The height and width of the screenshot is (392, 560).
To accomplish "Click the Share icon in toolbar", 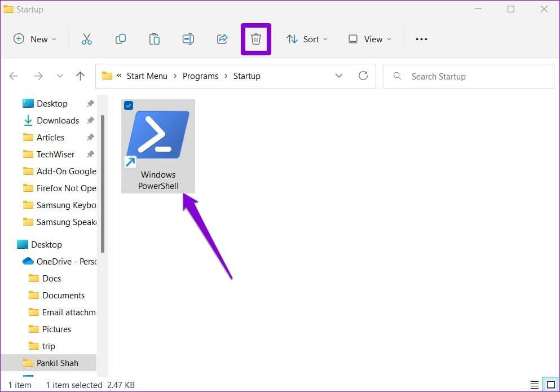I will pyautogui.click(x=222, y=39).
